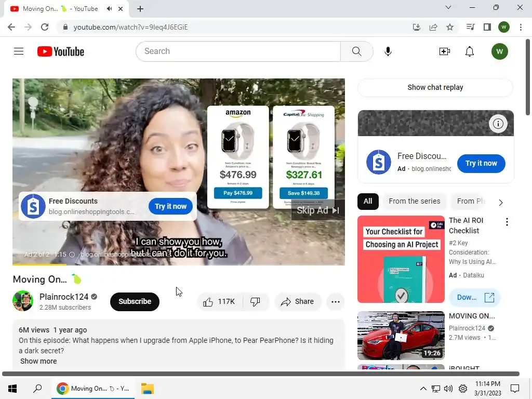This screenshot has width=532, height=399.
Task: Open more actions ellipsis under video
Action: tap(336, 302)
